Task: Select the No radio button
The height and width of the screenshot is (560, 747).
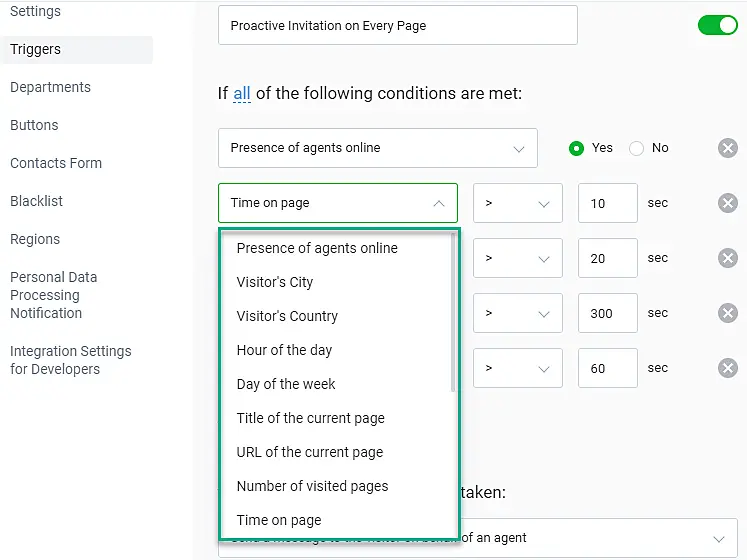Action: tap(637, 148)
